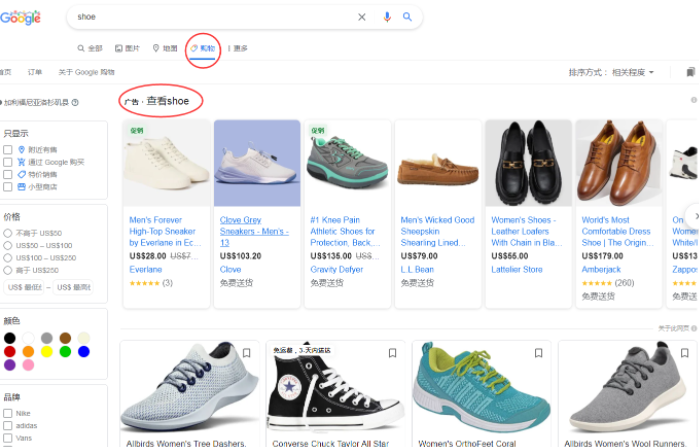
Task: Click the Amberjack seller link
Action: coord(601,270)
